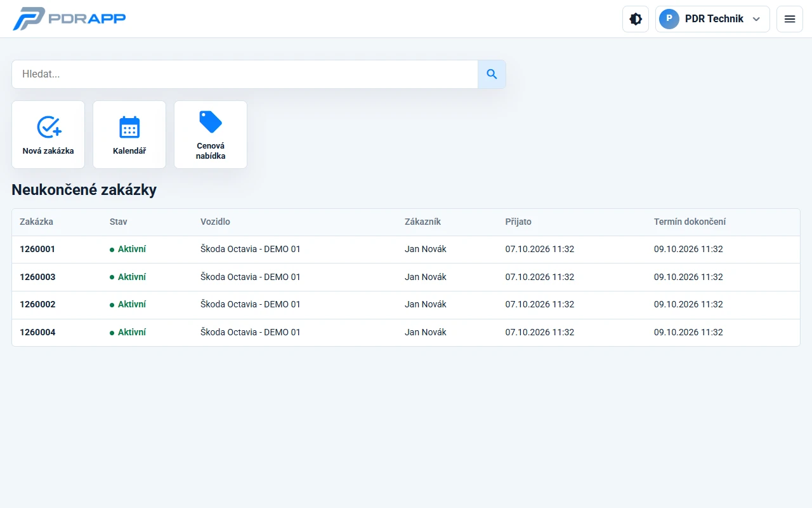The image size is (812, 508).
Task: Click the Přijato column header
Action: point(518,222)
